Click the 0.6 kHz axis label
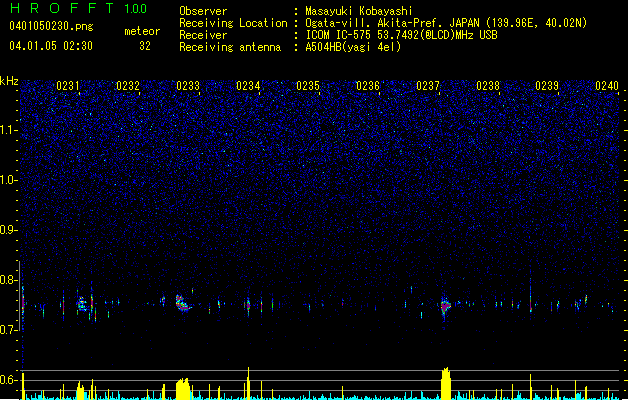The image size is (629, 400). coord(9,380)
